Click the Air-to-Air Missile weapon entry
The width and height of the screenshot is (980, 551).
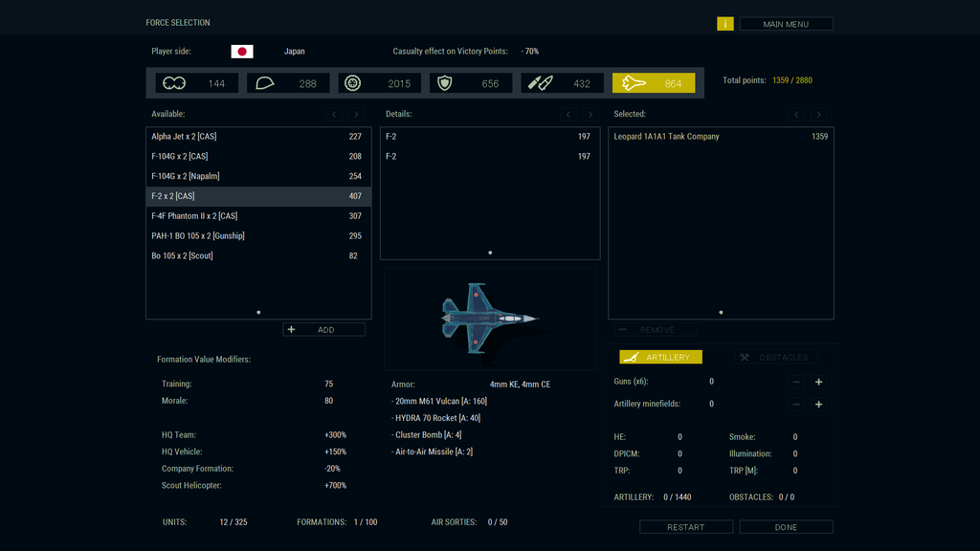432,452
